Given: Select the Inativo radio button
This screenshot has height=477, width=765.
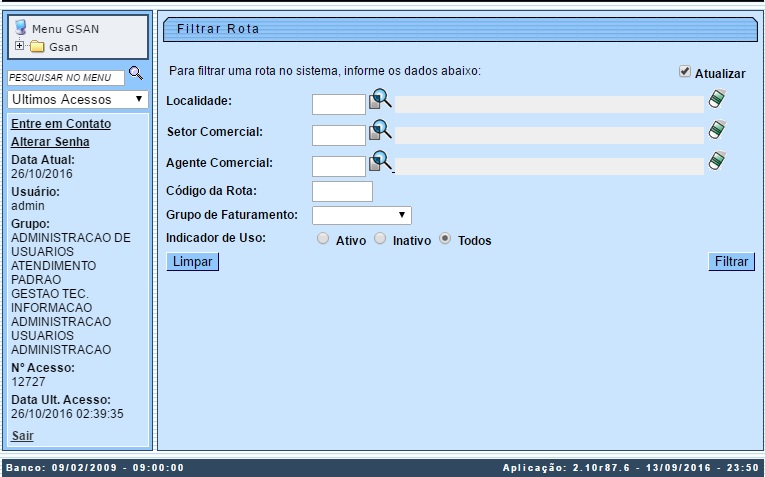Looking at the screenshot, I should 380,239.
